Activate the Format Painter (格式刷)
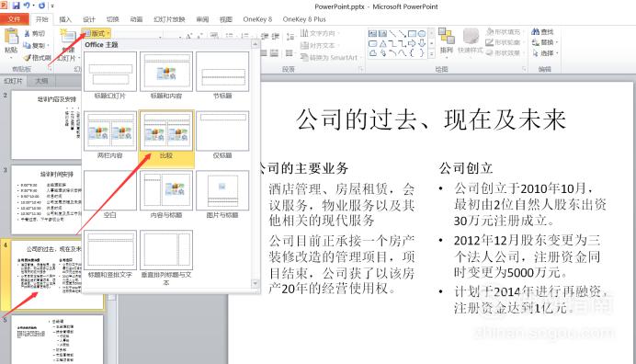The height and width of the screenshot is (364, 636). [37, 57]
